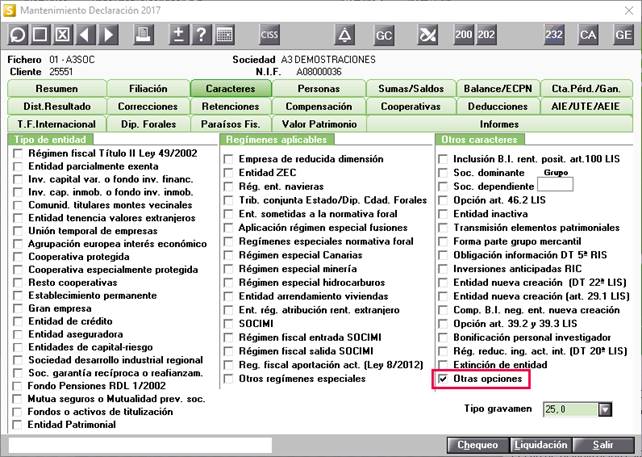Go to previous record arrow icon
The width and height of the screenshot is (642, 457).
click(85, 35)
